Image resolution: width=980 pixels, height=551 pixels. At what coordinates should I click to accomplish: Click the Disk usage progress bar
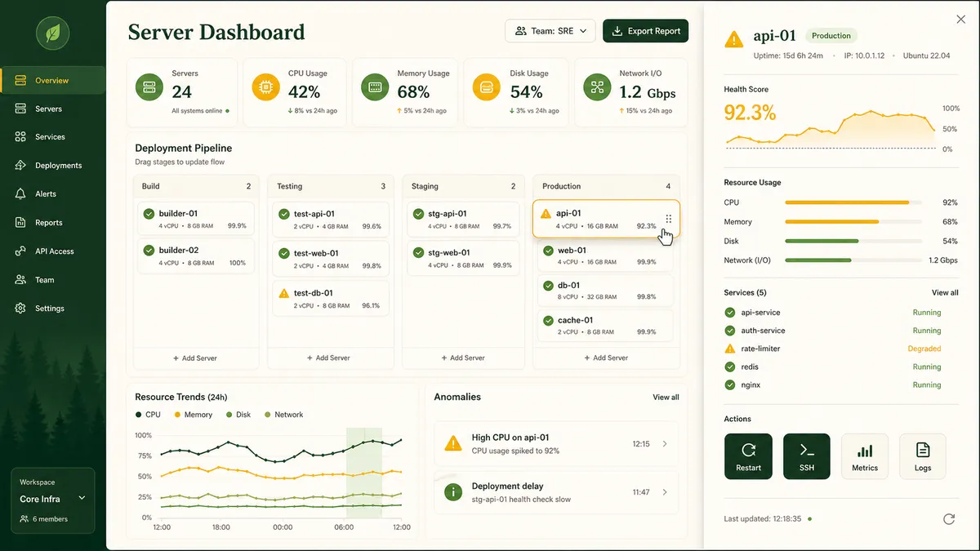click(853, 241)
